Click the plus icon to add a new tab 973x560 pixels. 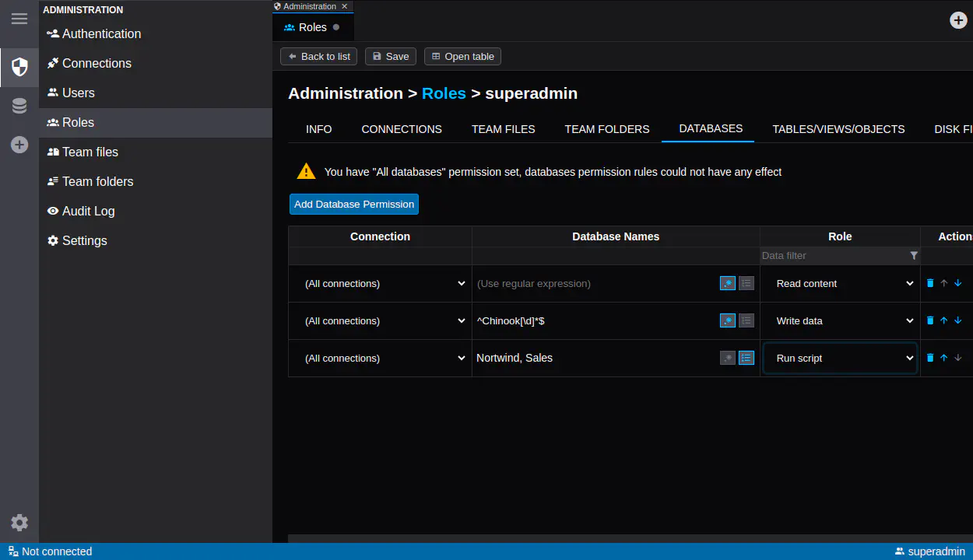click(x=959, y=20)
